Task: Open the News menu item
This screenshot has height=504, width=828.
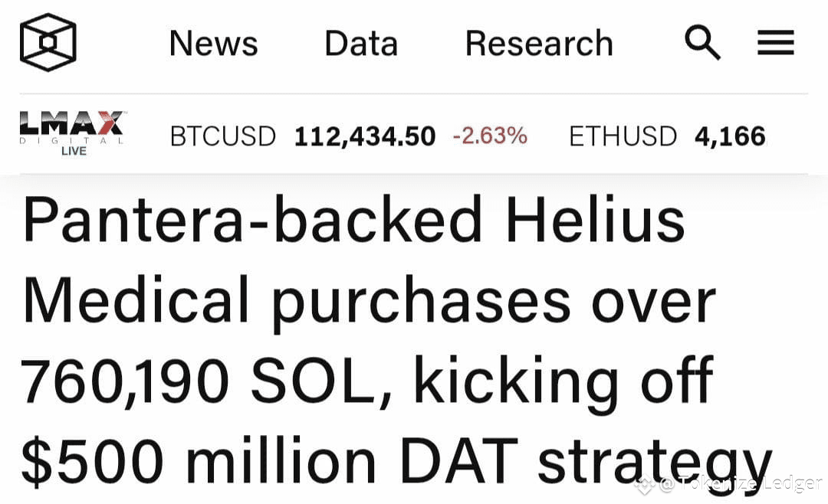Action: pos(213,43)
